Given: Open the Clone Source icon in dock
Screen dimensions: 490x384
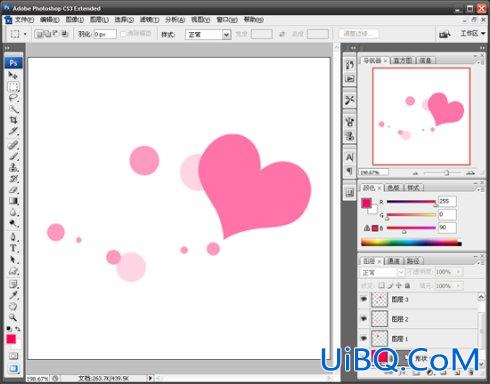Looking at the screenshot, I should (349, 136).
